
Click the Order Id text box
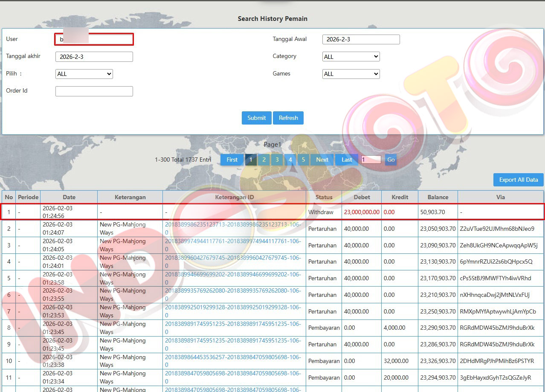94,91
